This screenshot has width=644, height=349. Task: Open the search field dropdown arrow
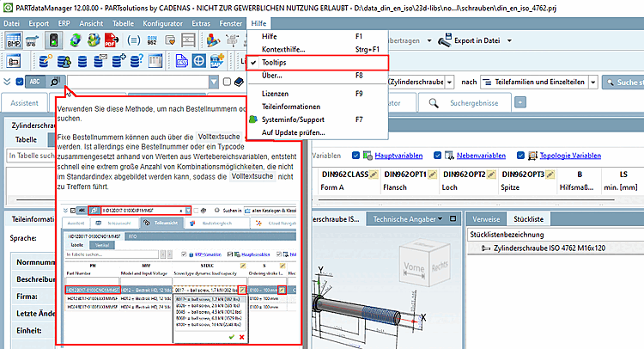coord(214,82)
